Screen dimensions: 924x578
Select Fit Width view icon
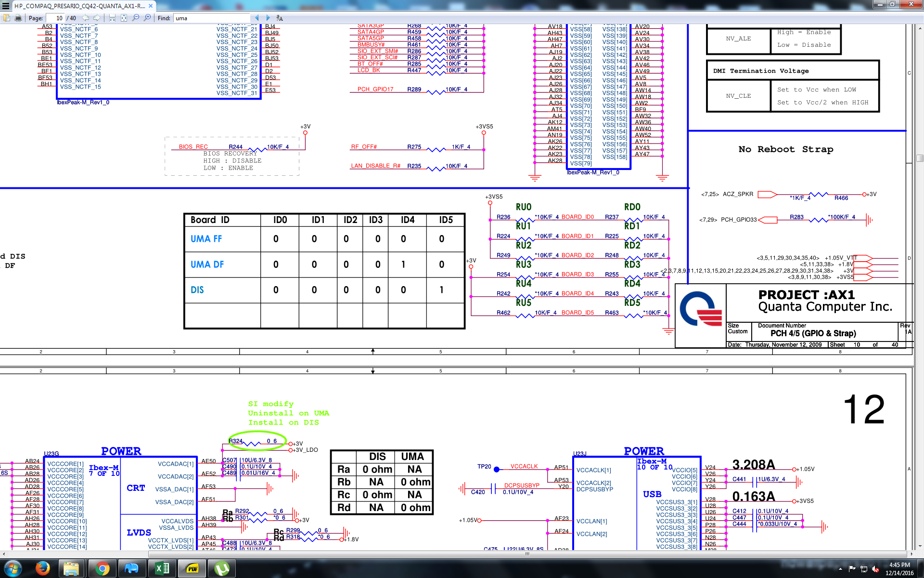[112, 18]
